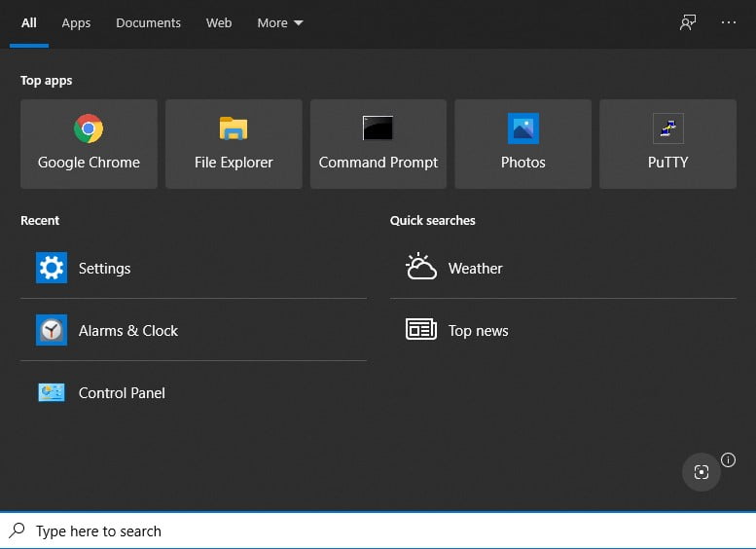Open the three-dot options menu

[x=729, y=22]
